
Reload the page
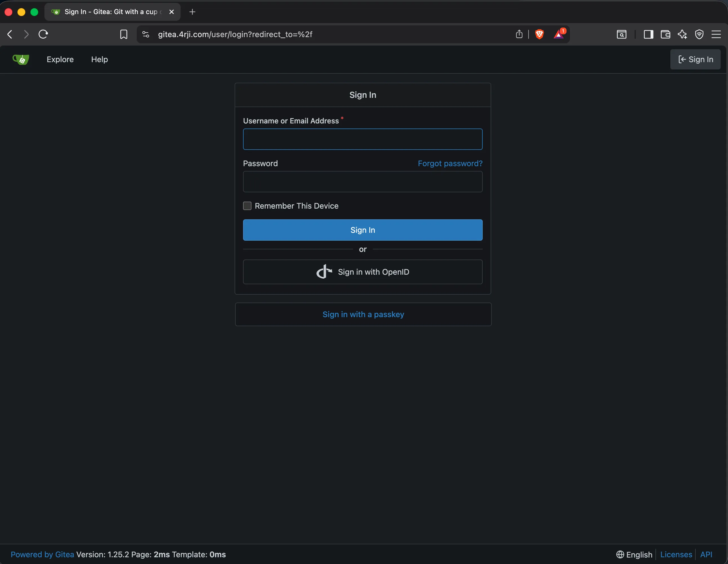(x=43, y=34)
